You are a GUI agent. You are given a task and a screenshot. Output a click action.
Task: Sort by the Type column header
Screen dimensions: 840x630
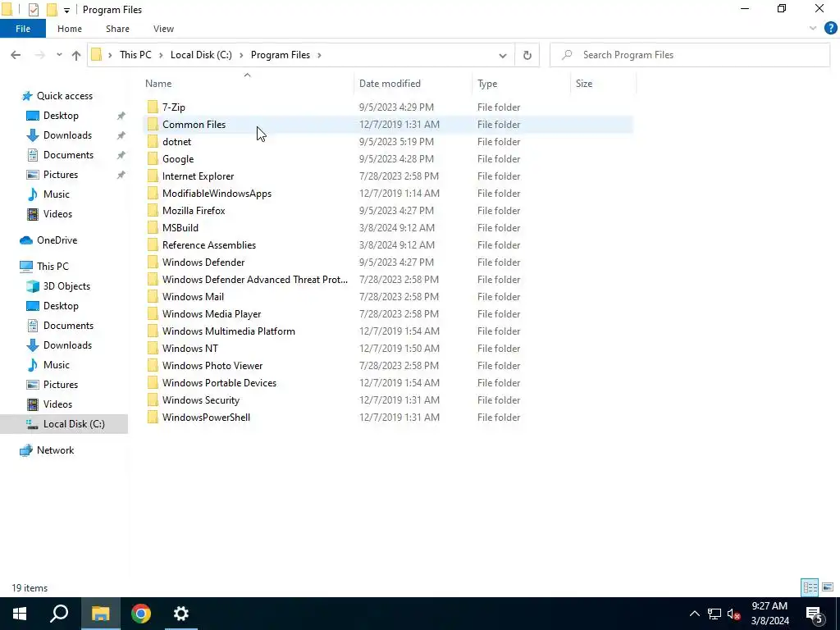[x=521, y=84]
